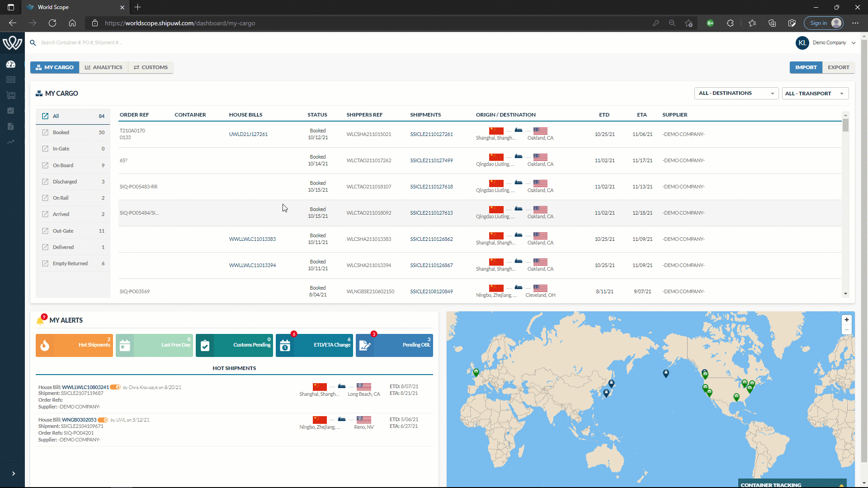Switch to the ANALYTICS tab
Image resolution: width=868 pixels, height=488 pixels.
(104, 67)
